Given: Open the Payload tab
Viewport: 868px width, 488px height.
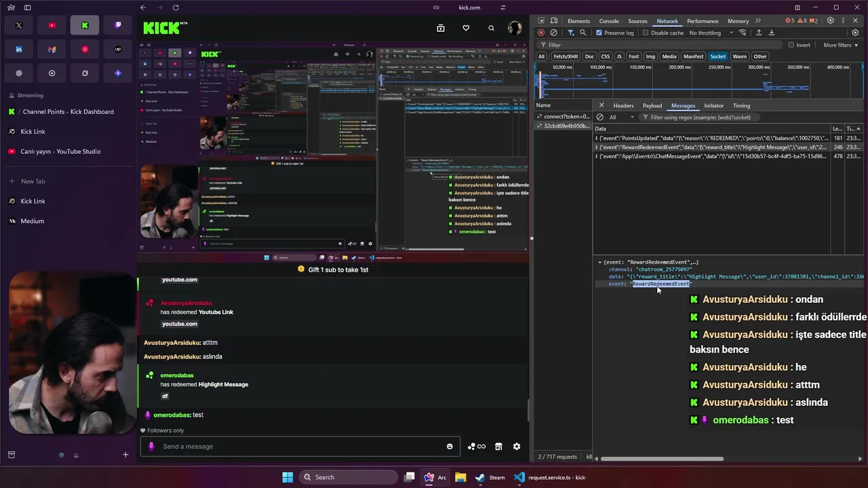Looking at the screenshot, I should [652, 106].
